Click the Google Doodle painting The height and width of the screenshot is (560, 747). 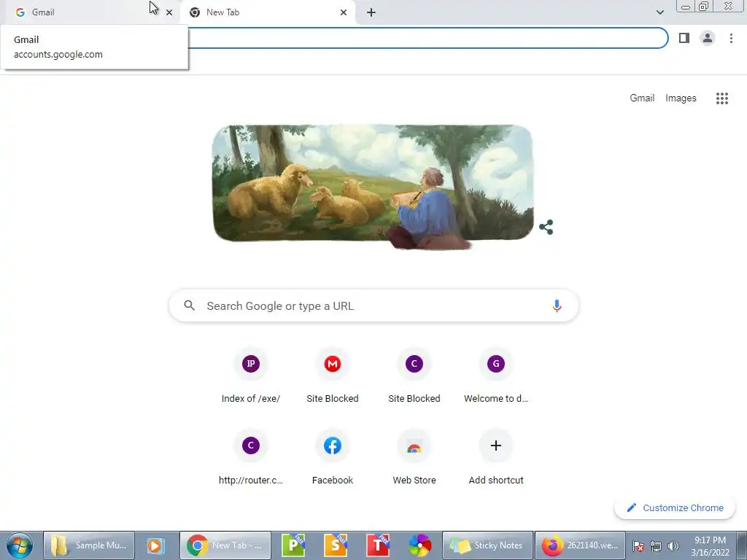pos(373,187)
